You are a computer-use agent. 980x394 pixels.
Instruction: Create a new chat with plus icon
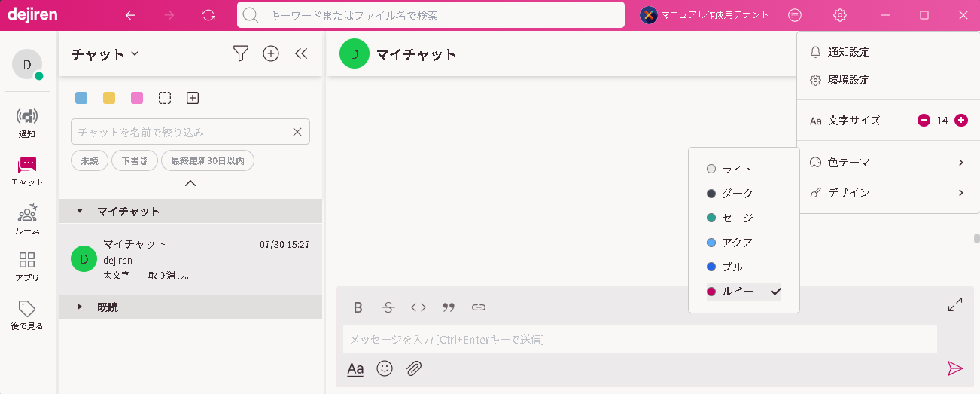tap(271, 53)
